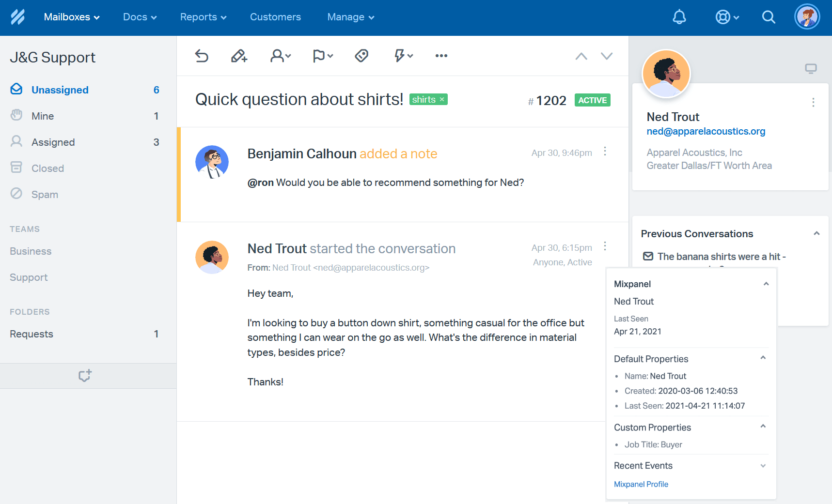Click the reply arrow icon
This screenshot has height=504, width=832.
pos(202,56)
